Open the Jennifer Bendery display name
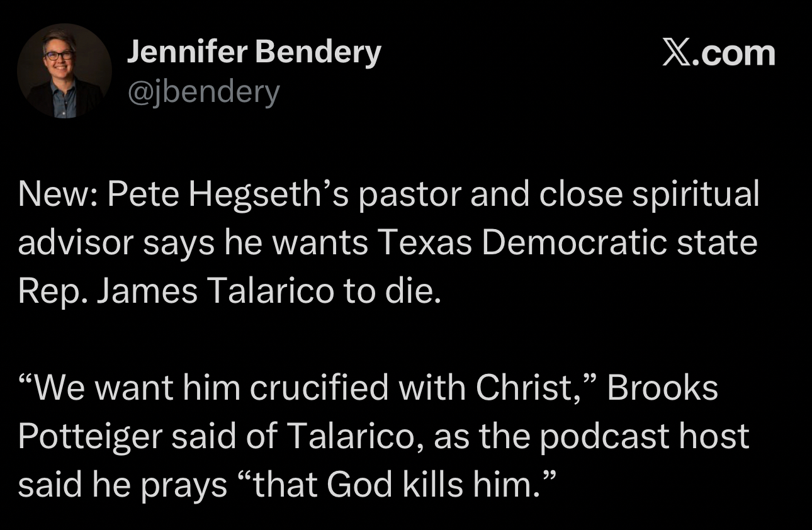 tap(254, 52)
